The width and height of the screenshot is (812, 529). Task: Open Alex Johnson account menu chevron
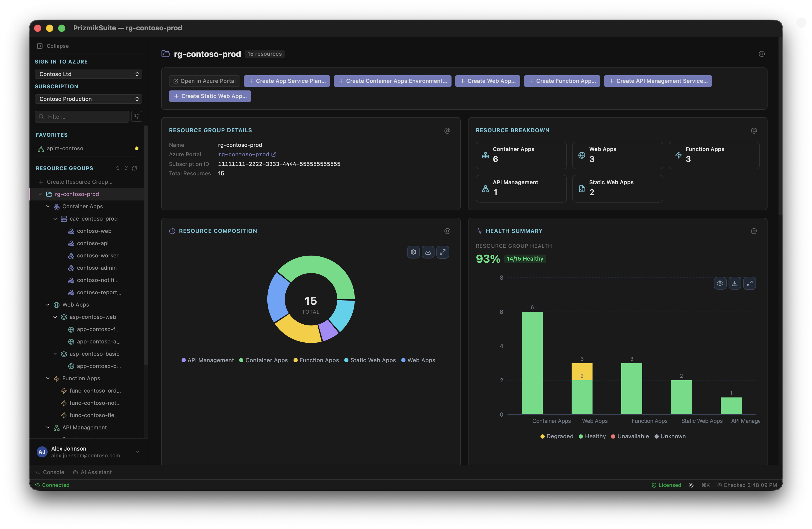point(138,452)
